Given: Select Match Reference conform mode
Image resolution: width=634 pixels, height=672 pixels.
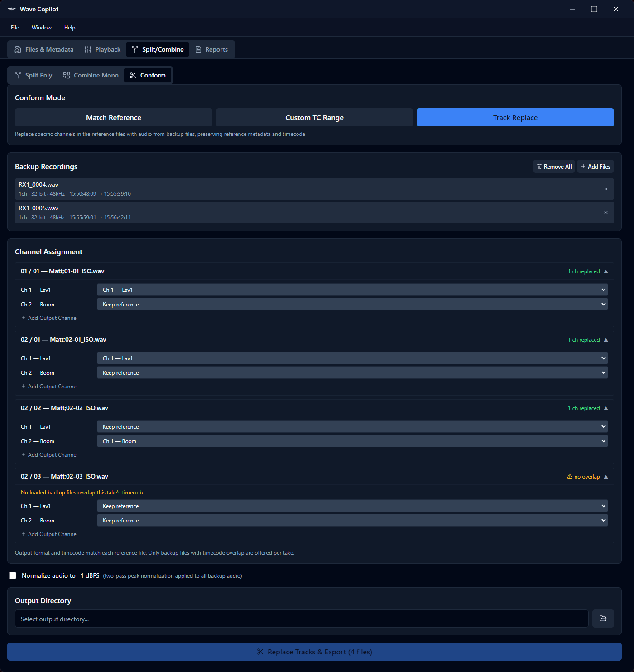Looking at the screenshot, I should 114,117.
